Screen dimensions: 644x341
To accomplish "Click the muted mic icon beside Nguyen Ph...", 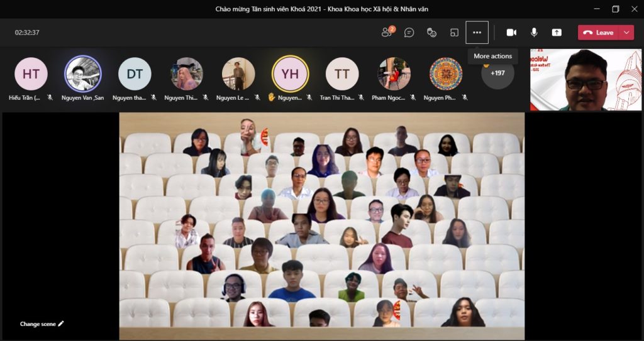I will pos(465,97).
